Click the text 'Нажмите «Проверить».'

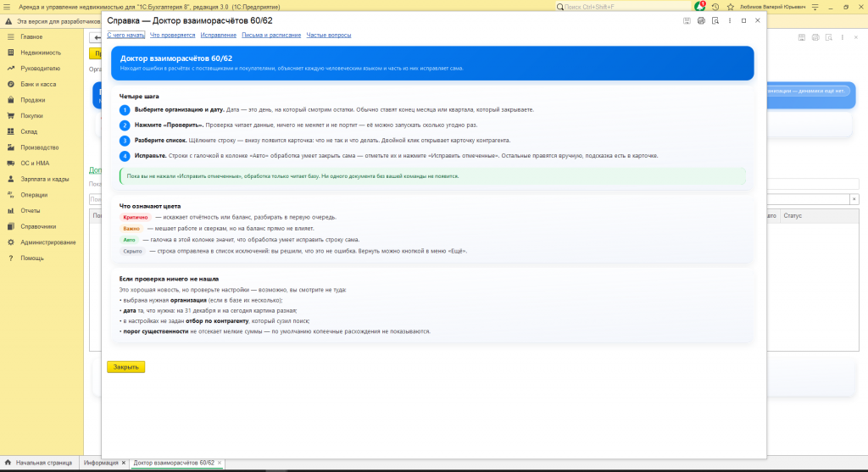coord(169,125)
